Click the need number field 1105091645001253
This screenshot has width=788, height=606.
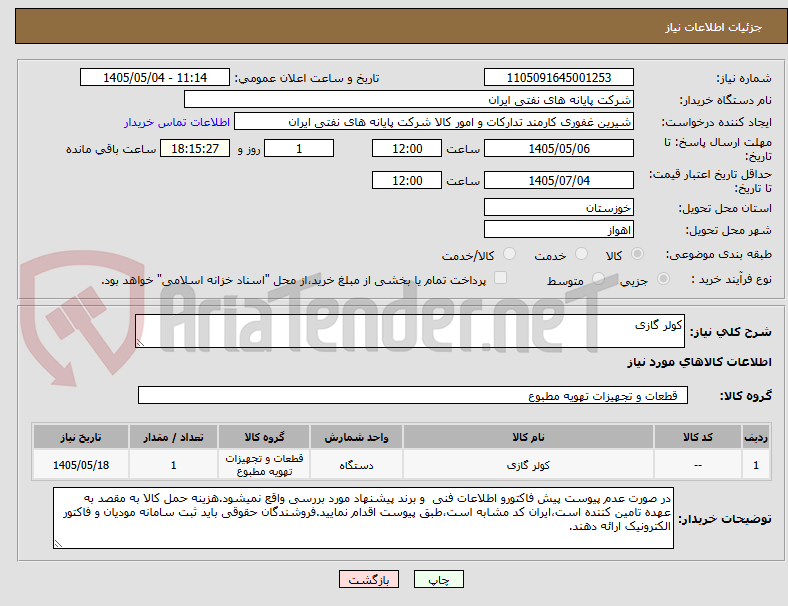click(x=559, y=78)
